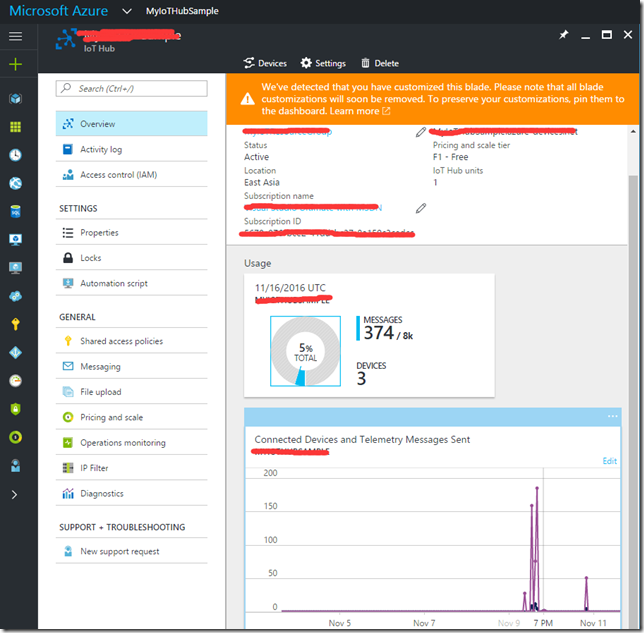644x633 pixels.
Task: Open the hamburger menu in left sidebar
Action: [16, 36]
